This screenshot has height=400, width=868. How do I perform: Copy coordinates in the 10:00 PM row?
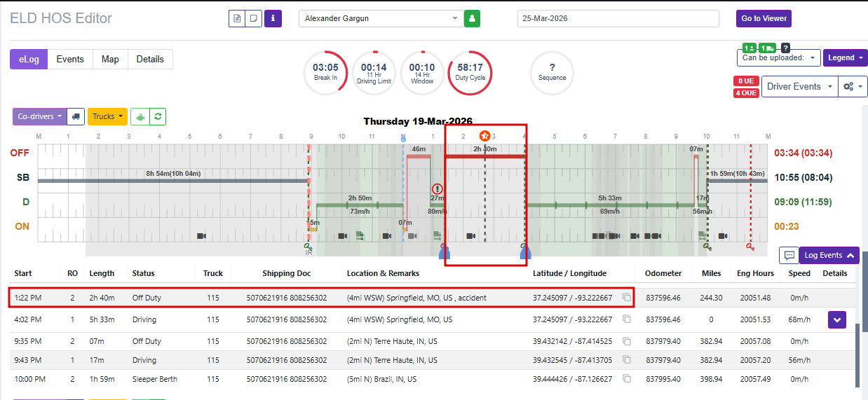click(627, 379)
